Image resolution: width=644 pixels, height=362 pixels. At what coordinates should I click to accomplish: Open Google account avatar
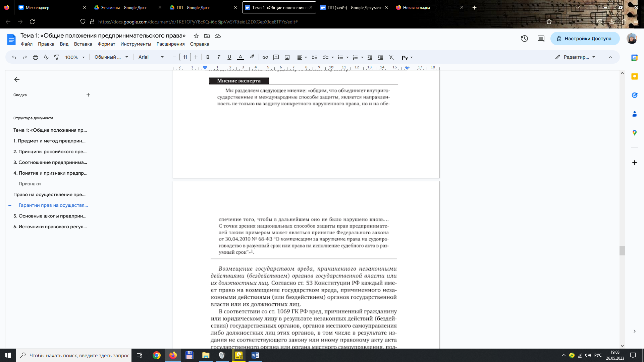pos(632,39)
